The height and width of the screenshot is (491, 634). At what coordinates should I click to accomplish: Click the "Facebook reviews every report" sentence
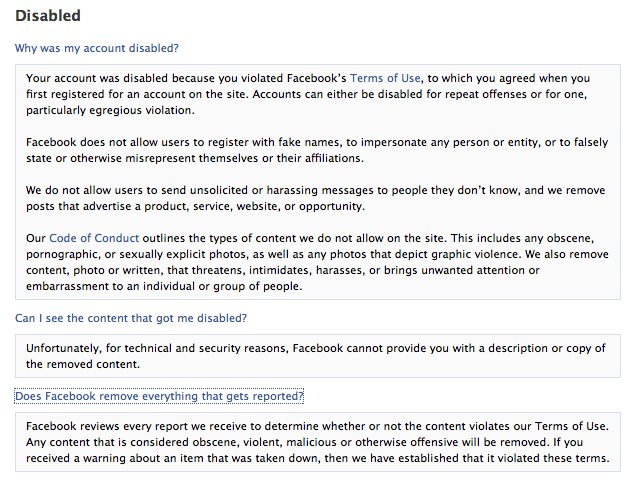(317, 426)
